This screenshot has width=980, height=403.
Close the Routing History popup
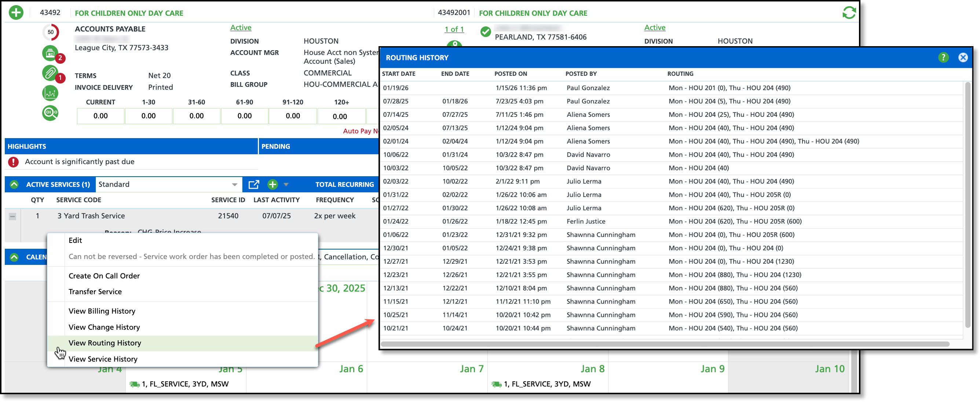click(x=962, y=58)
